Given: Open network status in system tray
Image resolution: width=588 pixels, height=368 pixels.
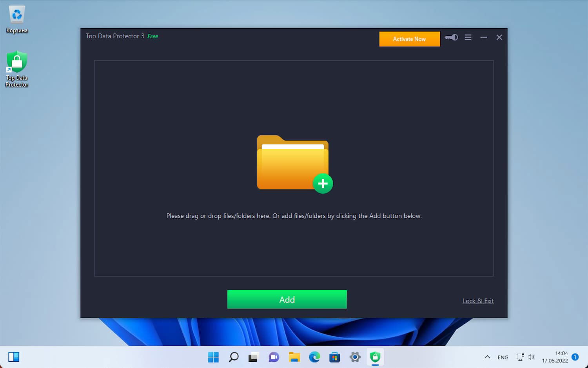Looking at the screenshot, I should 520,357.
